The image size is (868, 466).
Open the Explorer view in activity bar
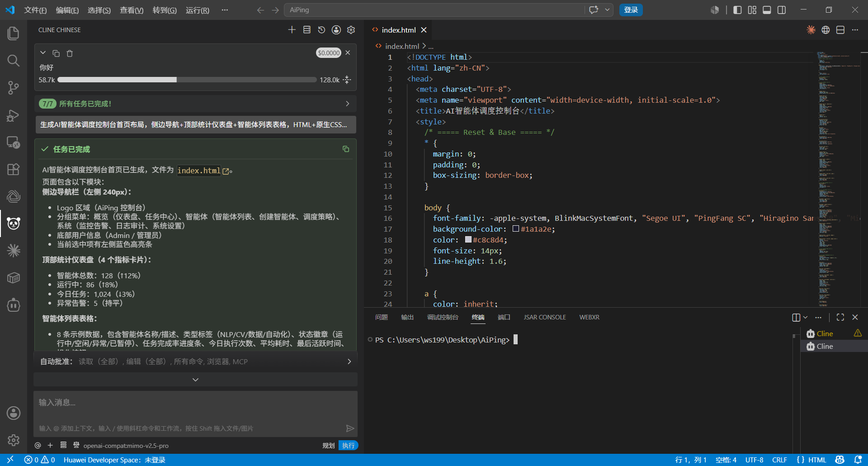coord(14,33)
